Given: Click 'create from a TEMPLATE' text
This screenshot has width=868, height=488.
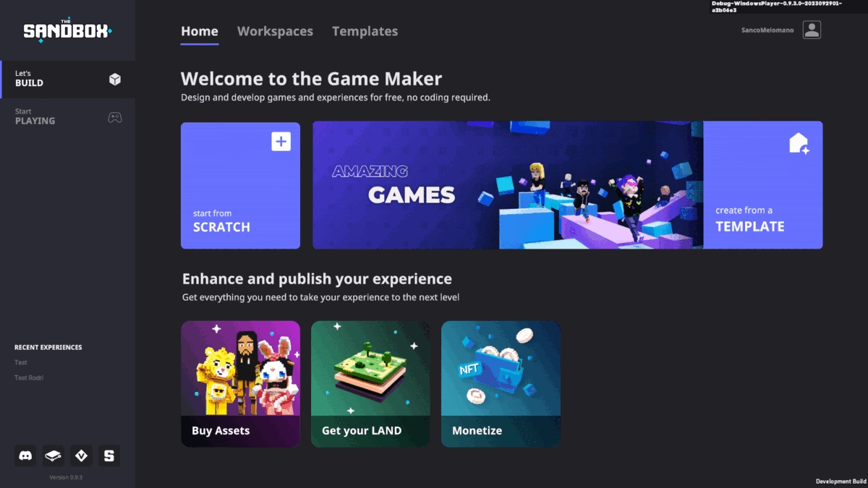Looking at the screenshot, I should 750,219.
